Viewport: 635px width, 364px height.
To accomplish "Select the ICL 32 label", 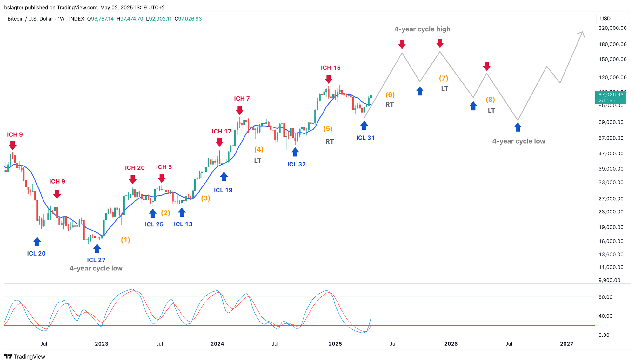I will pos(297,164).
